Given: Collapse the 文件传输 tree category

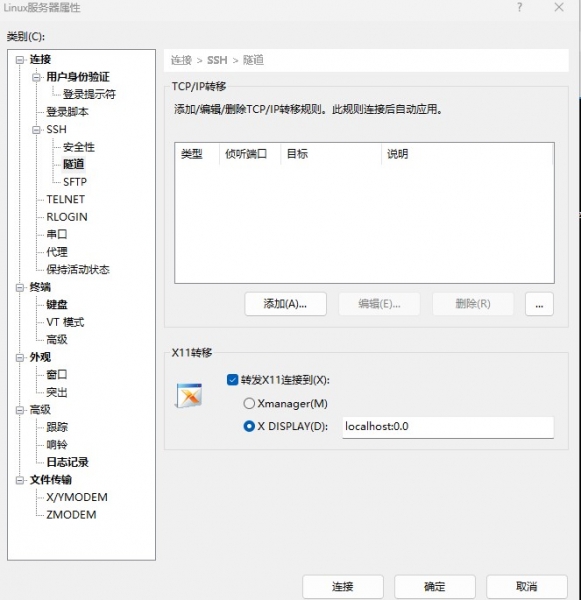Looking at the screenshot, I should click(x=20, y=480).
